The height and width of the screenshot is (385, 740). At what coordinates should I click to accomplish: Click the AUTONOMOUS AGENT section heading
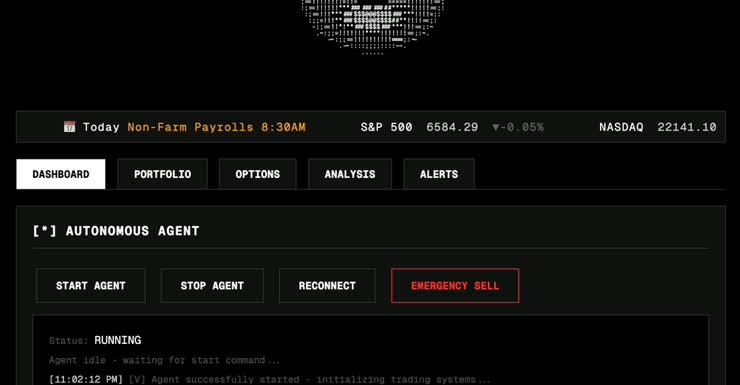[x=116, y=231]
